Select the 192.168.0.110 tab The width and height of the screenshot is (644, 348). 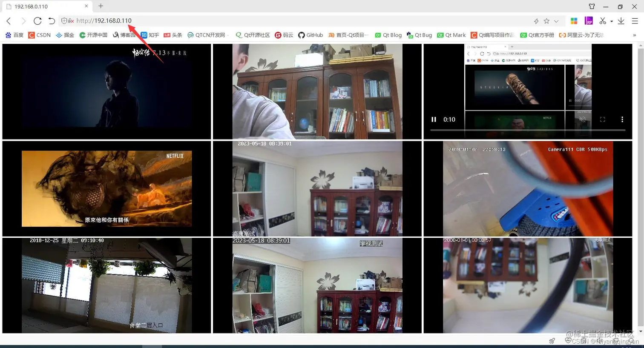click(47, 6)
